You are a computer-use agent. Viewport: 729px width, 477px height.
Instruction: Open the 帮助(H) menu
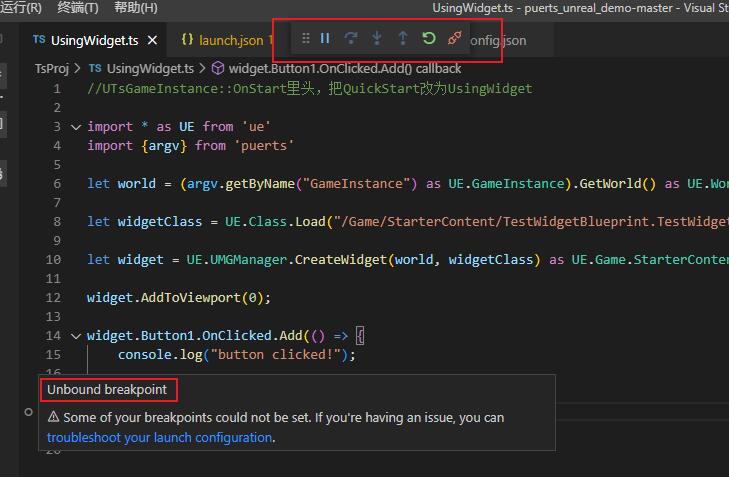click(136, 7)
